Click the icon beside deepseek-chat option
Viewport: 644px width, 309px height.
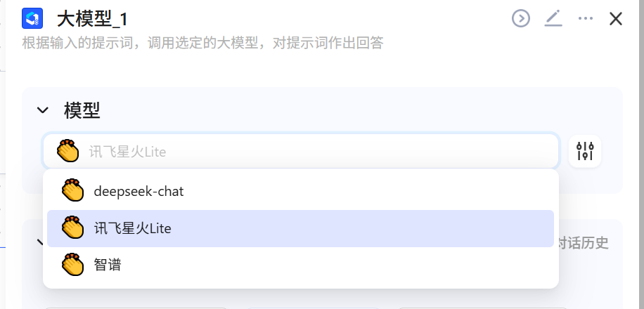pos(73,191)
